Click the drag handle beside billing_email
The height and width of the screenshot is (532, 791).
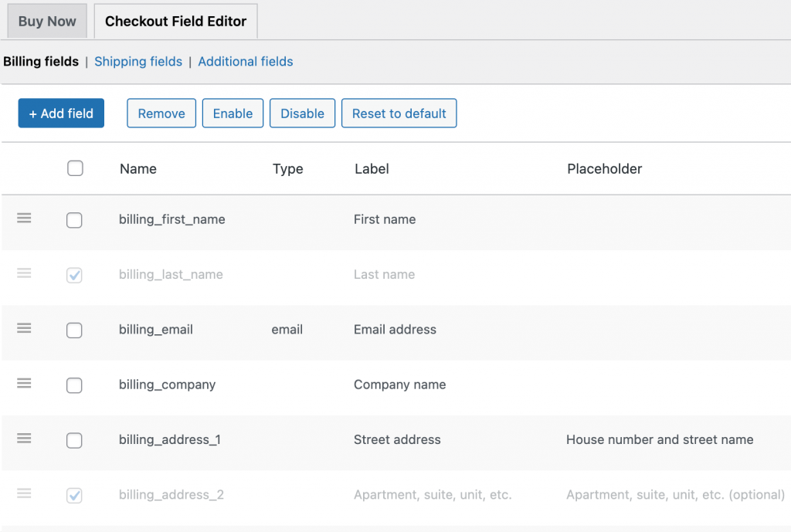pos(24,328)
